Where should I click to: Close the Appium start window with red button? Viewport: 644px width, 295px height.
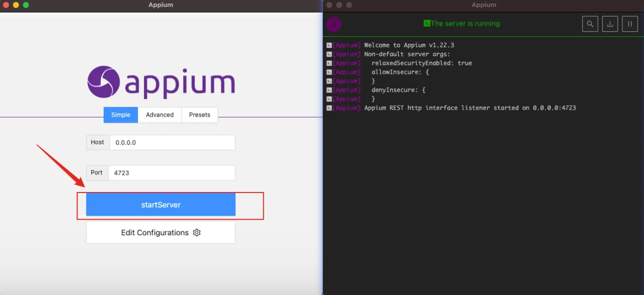(6, 5)
